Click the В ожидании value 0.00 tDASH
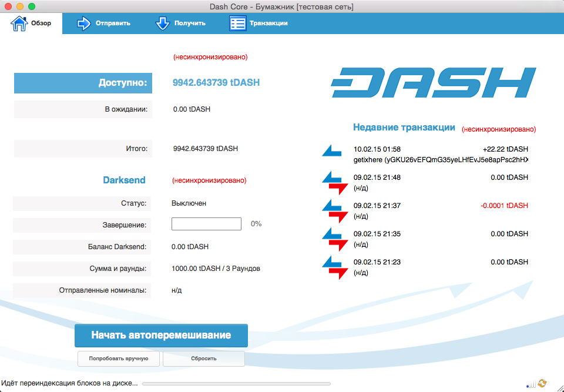The height and width of the screenshot is (392, 564). 192,109
